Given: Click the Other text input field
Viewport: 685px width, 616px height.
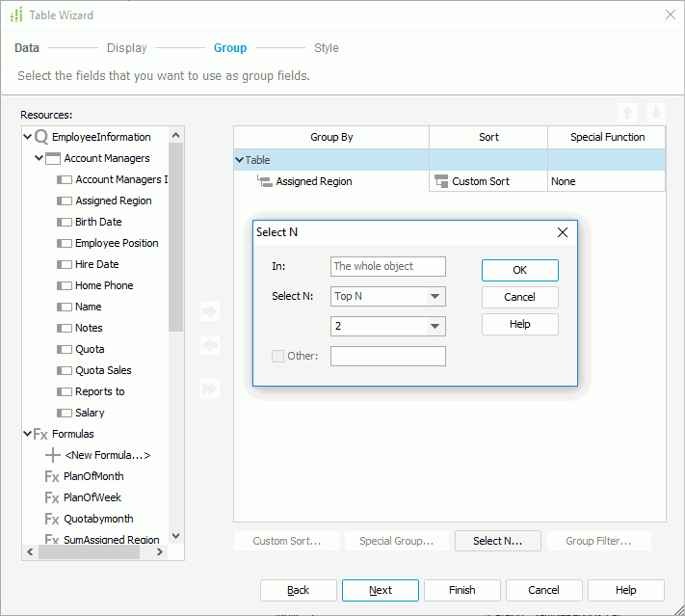Looking at the screenshot, I should [x=388, y=356].
